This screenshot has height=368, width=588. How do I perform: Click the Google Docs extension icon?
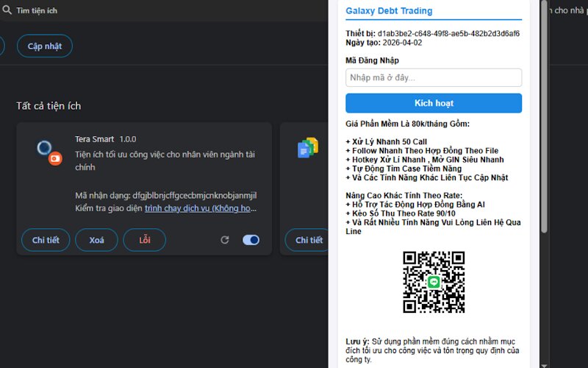click(x=308, y=148)
